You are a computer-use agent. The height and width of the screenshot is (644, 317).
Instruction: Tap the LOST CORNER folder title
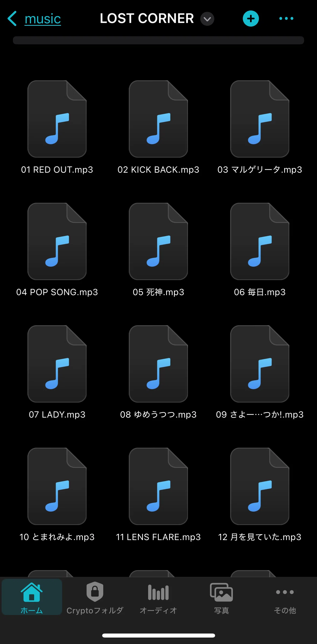pos(147,19)
